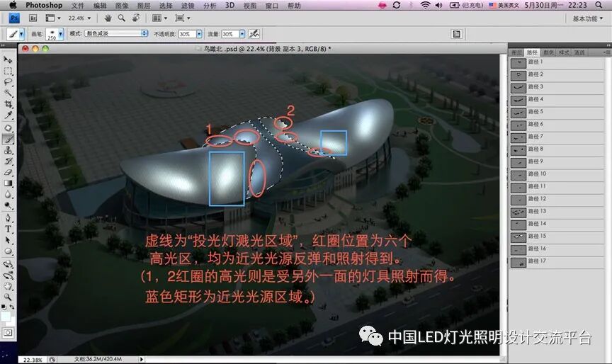This screenshot has height=364, width=612.
Task: Select the Dodge tool
Action: (x=8, y=205)
